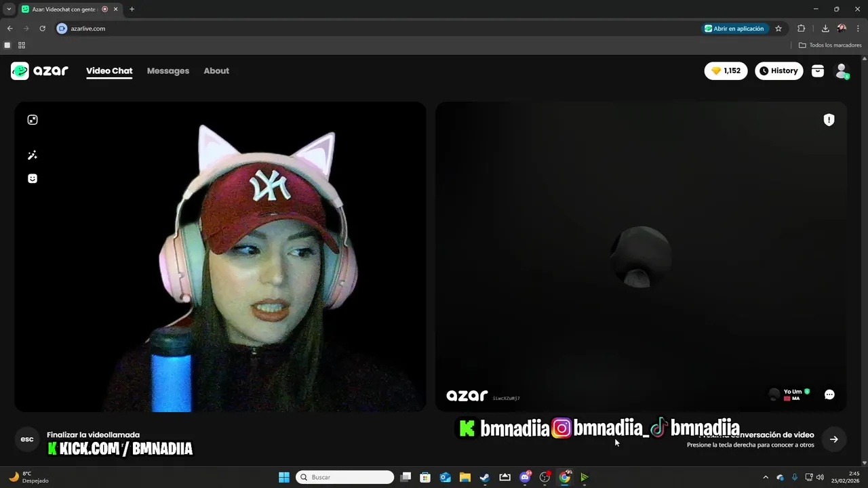Switch to the Video Chat tab
The height and width of the screenshot is (488, 868).
tap(109, 70)
